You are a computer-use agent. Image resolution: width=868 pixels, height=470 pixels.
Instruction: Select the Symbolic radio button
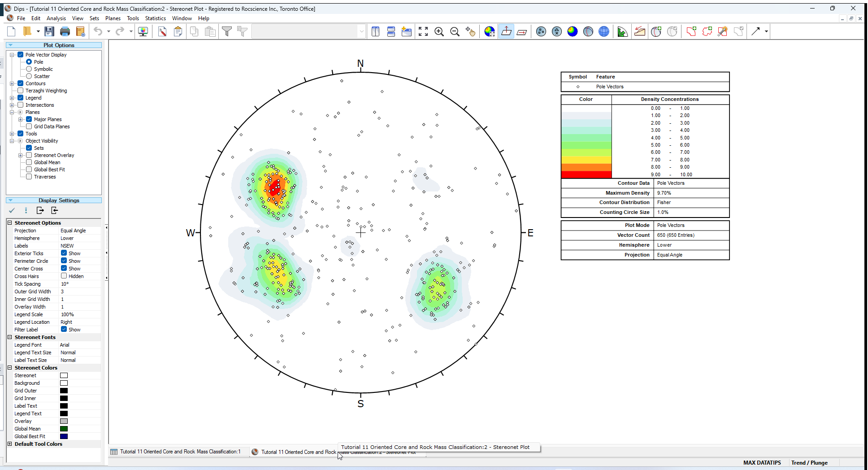coord(30,69)
